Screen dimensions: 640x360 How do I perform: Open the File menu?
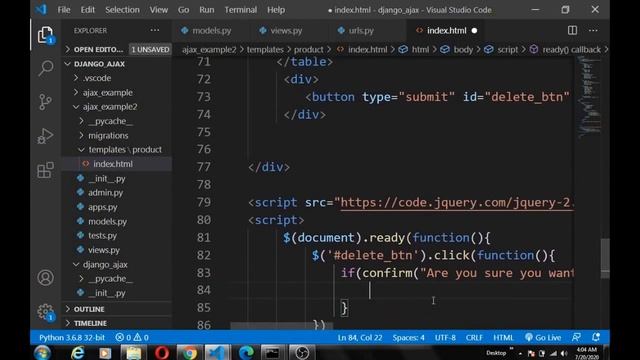point(64,10)
